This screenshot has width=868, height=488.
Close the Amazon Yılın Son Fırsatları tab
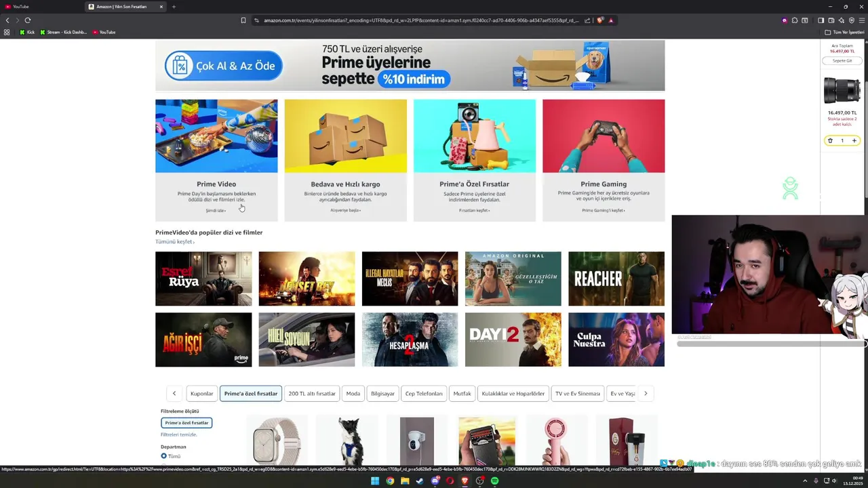(x=161, y=7)
